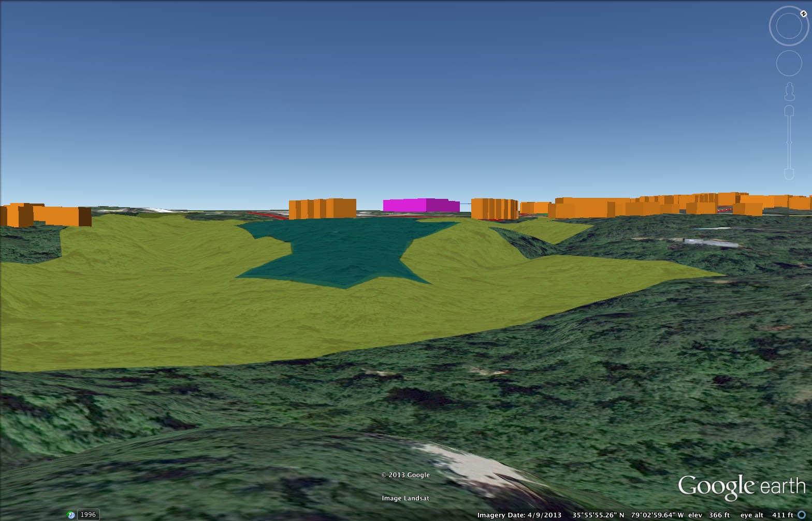The image size is (812, 521).
Task: Click the orange building left of magenta block
Action: point(322,209)
